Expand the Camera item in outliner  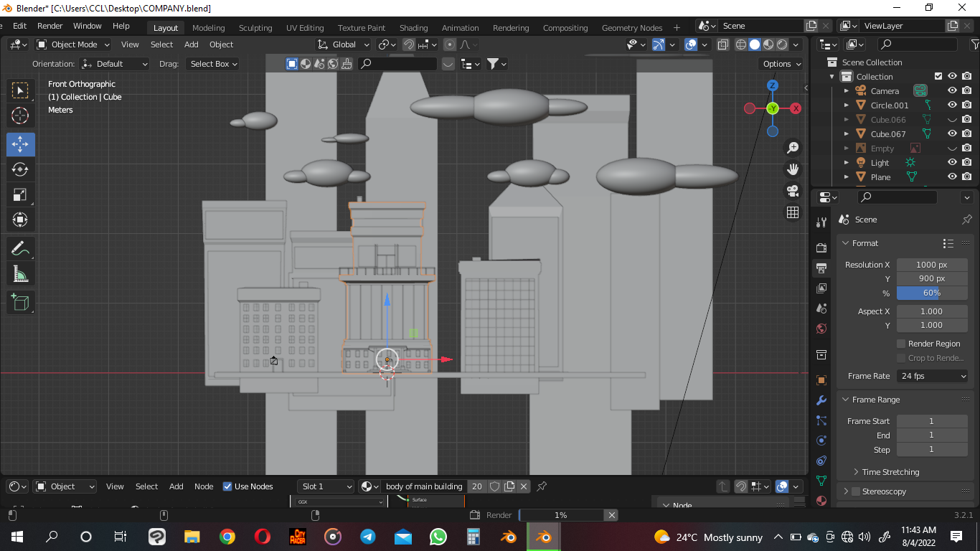pos(846,91)
